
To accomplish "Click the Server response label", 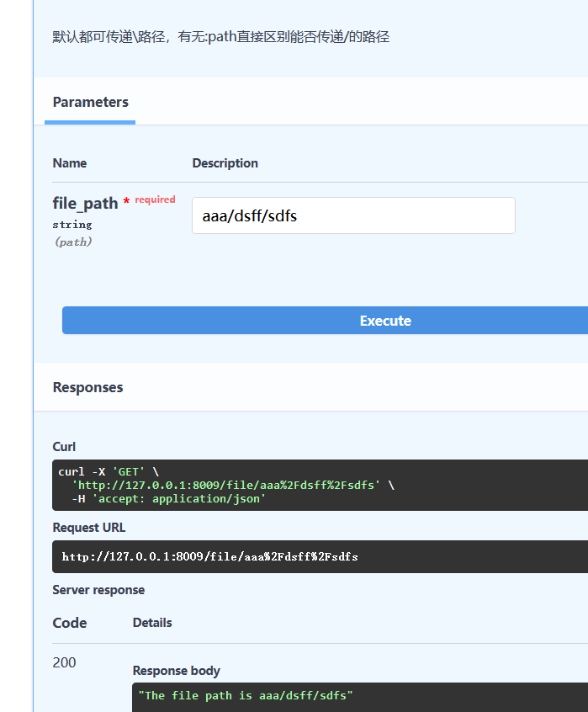I will pos(98,590).
